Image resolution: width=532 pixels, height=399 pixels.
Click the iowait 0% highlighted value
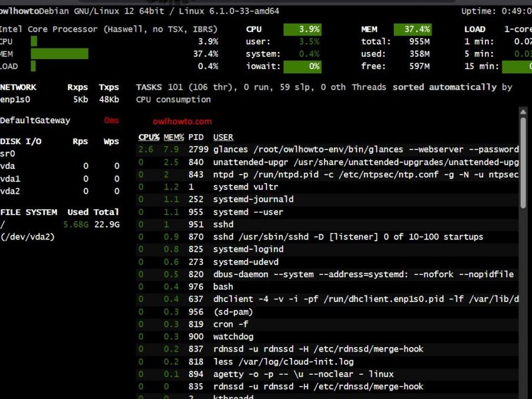coord(302,66)
